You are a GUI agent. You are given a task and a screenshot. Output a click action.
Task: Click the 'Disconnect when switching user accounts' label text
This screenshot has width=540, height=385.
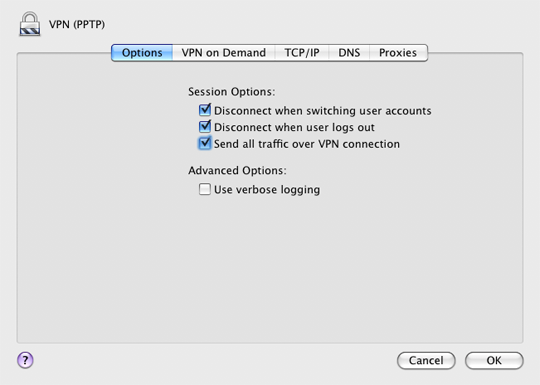(323, 111)
